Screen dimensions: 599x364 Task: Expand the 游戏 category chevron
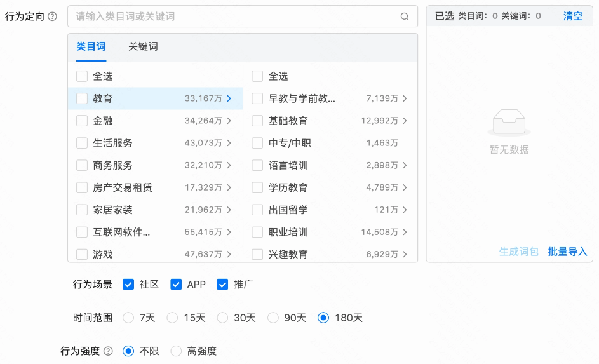pyautogui.click(x=229, y=254)
